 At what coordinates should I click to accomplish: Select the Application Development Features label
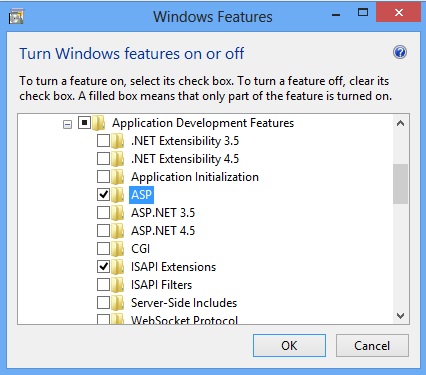203,123
